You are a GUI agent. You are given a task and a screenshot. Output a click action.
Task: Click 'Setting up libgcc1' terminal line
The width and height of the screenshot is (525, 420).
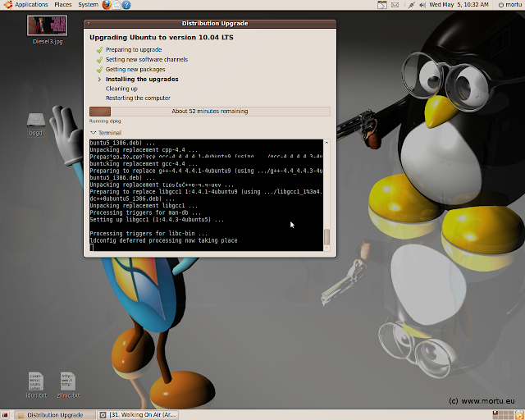point(157,220)
